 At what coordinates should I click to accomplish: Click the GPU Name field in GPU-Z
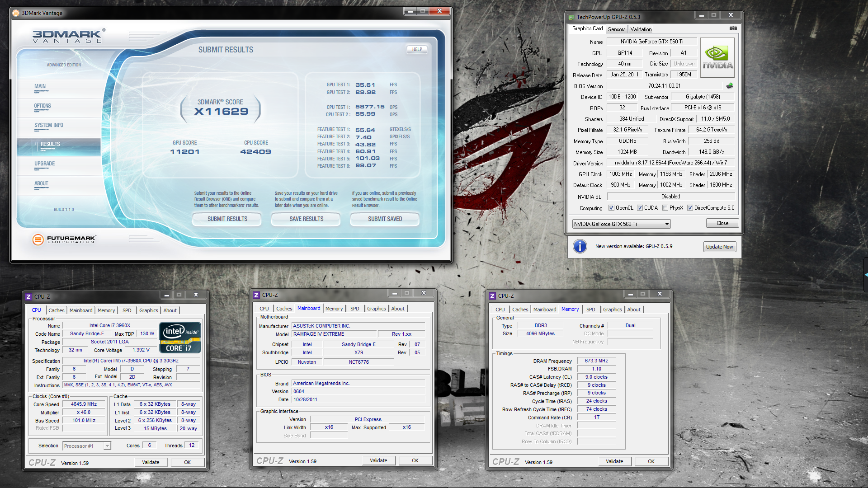point(651,42)
